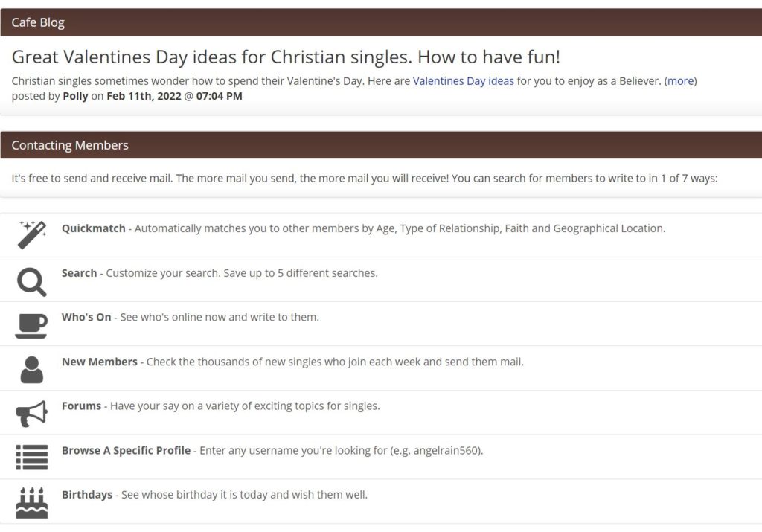This screenshot has width=762, height=532.
Task: Click the Who's On coffee cup icon
Action: point(31,326)
